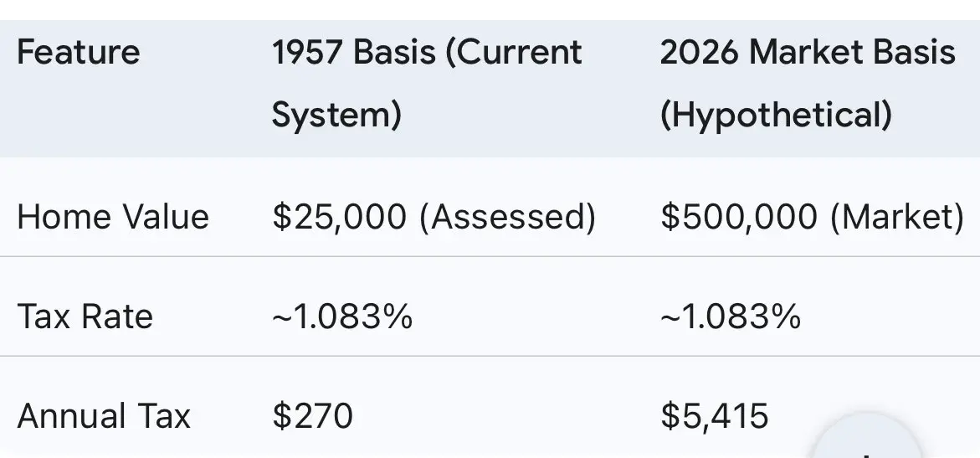Select the word "(Current" in the header
The image size is (980, 458).
point(516,53)
